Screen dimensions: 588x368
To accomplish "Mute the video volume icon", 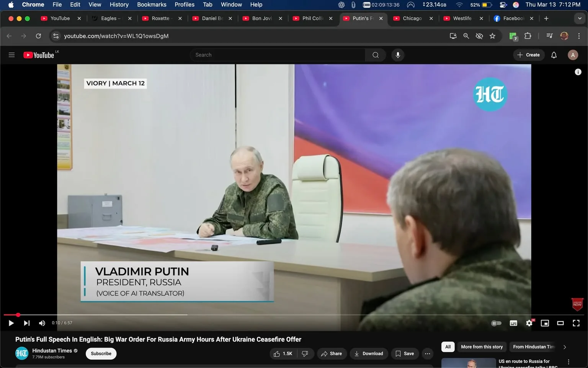I will [42, 323].
